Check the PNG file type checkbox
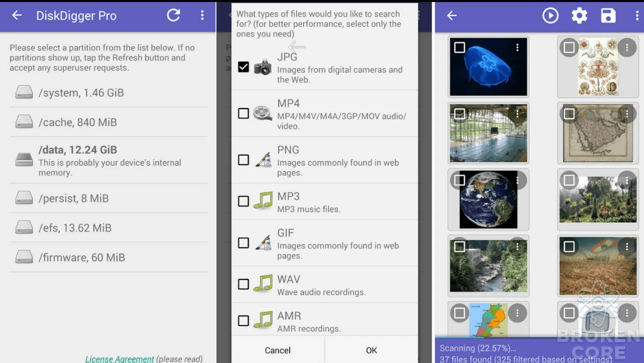 click(243, 160)
